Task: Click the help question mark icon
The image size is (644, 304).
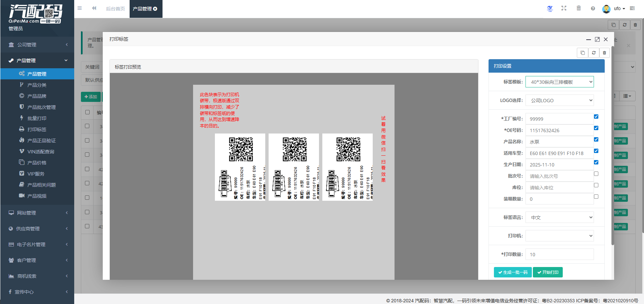Action: (x=593, y=8)
